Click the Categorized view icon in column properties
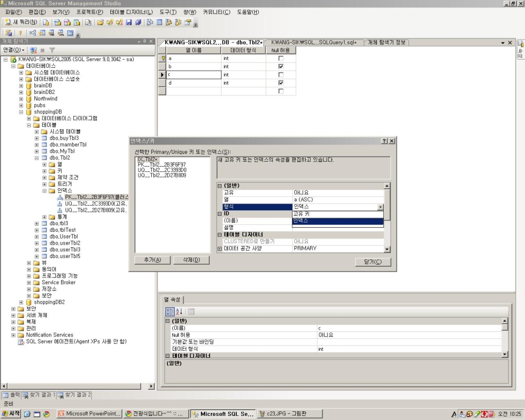Screen dimensions: 525x420 tap(170, 311)
